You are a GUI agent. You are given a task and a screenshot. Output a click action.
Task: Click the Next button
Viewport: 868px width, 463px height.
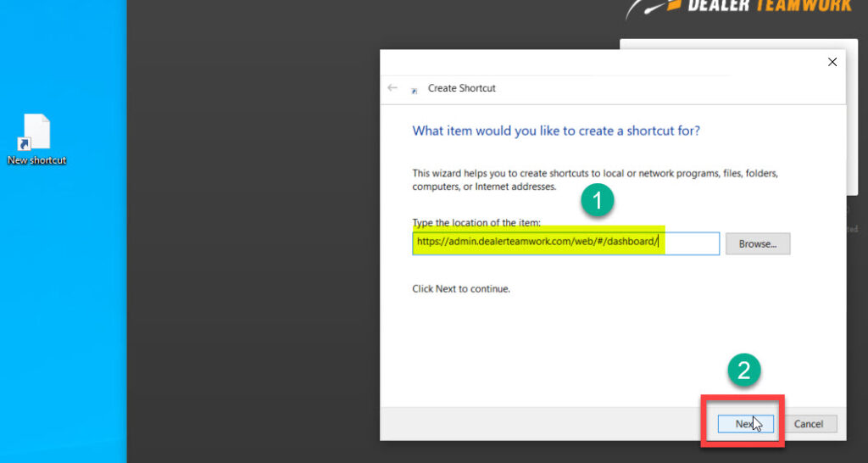pos(745,424)
